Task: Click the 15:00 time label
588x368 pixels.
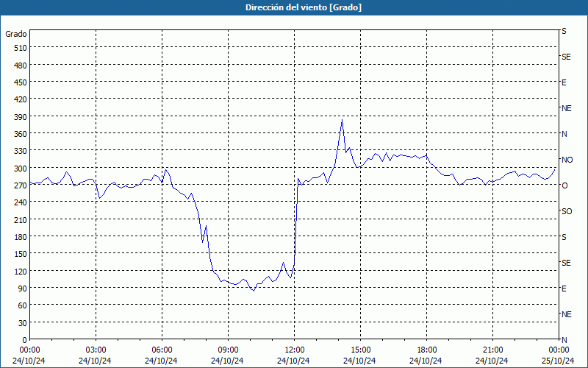Action: point(360,350)
